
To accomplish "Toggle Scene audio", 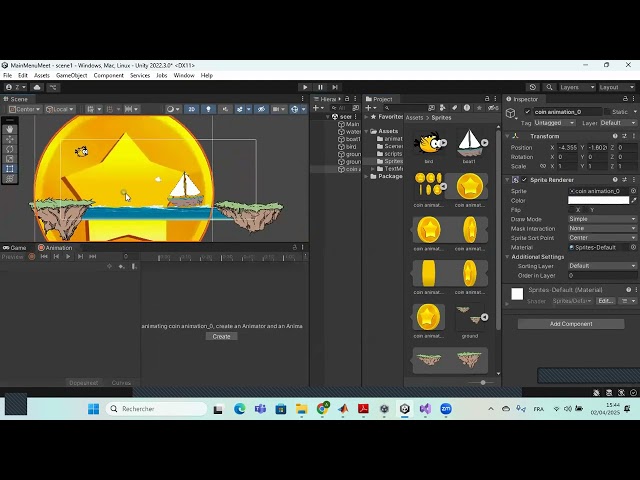I will click(225, 109).
